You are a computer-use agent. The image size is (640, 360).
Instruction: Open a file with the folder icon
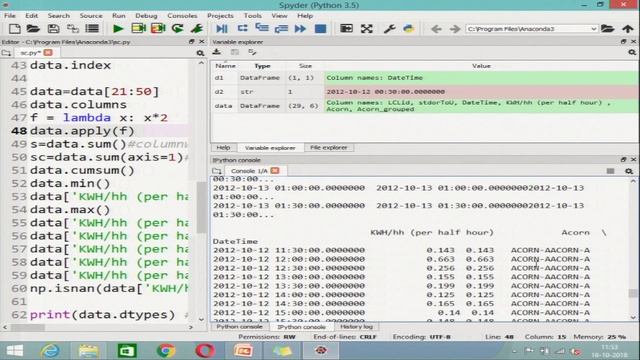click(33, 29)
